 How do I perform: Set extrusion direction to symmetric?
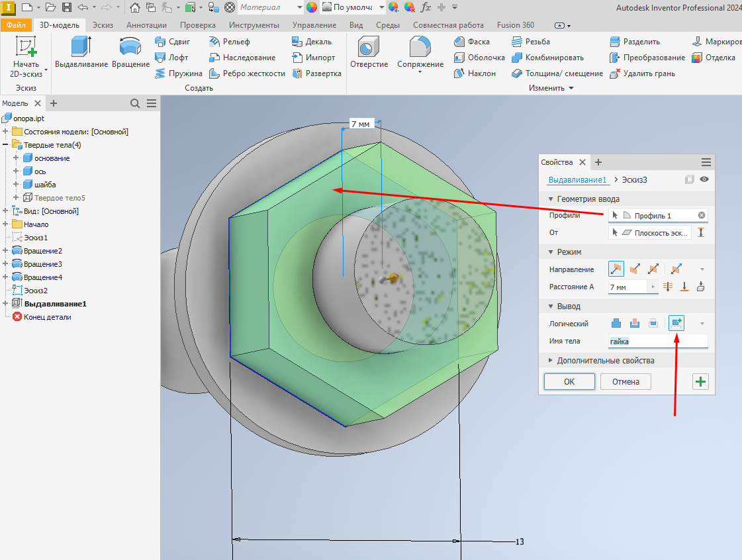pos(653,269)
